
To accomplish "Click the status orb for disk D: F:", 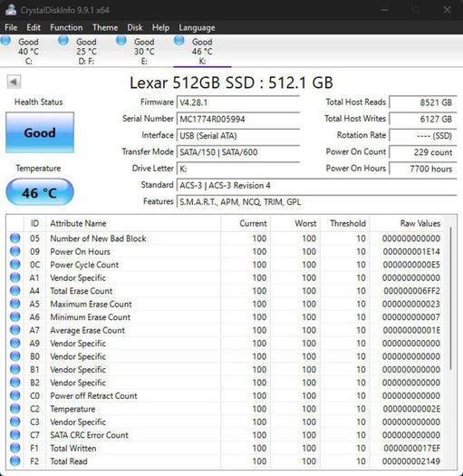I will click(x=63, y=41).
